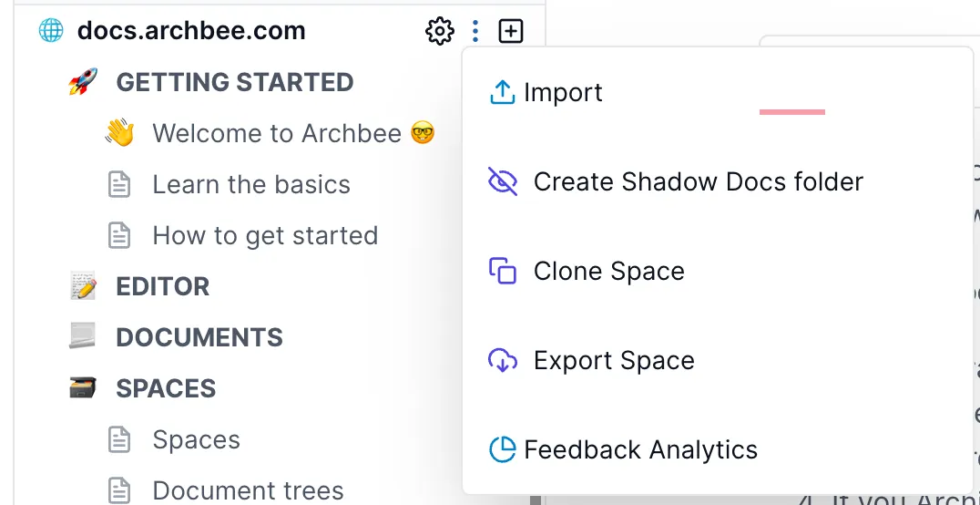Click the three-dot more options icon

click(475, 31)
